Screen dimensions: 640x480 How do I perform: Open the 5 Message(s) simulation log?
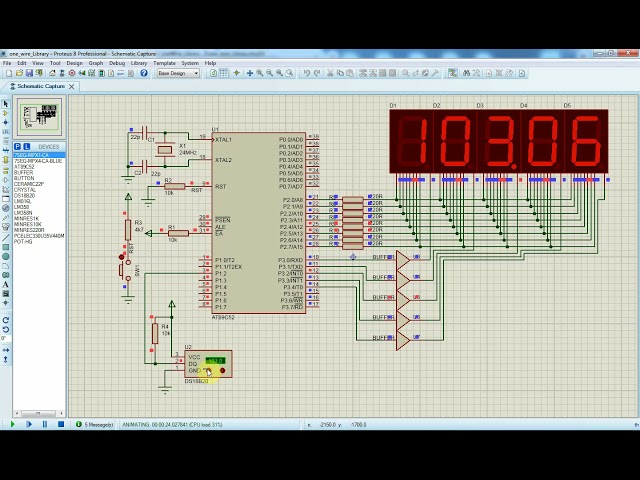95,424
